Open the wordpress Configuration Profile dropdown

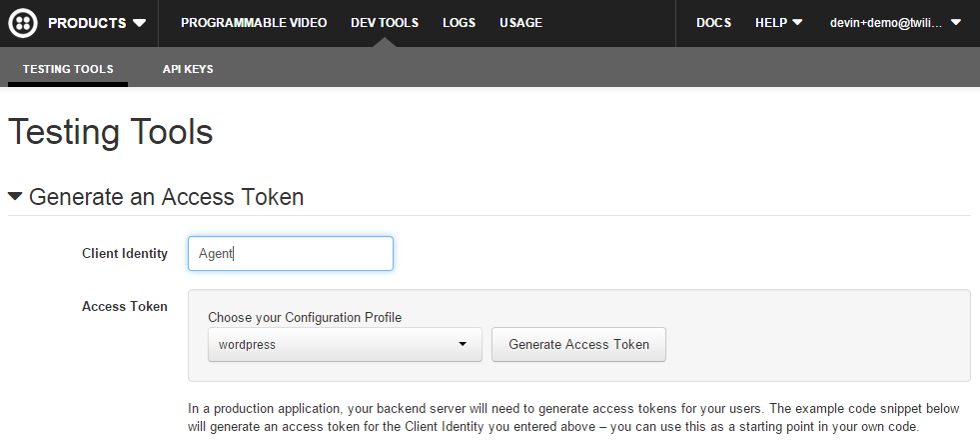click(x=345, y=344)
